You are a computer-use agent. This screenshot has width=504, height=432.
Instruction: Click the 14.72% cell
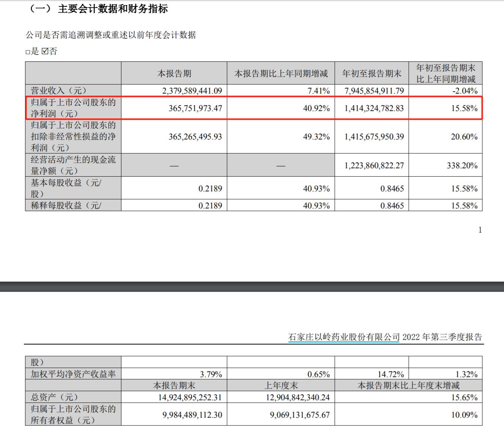(391, 374)
